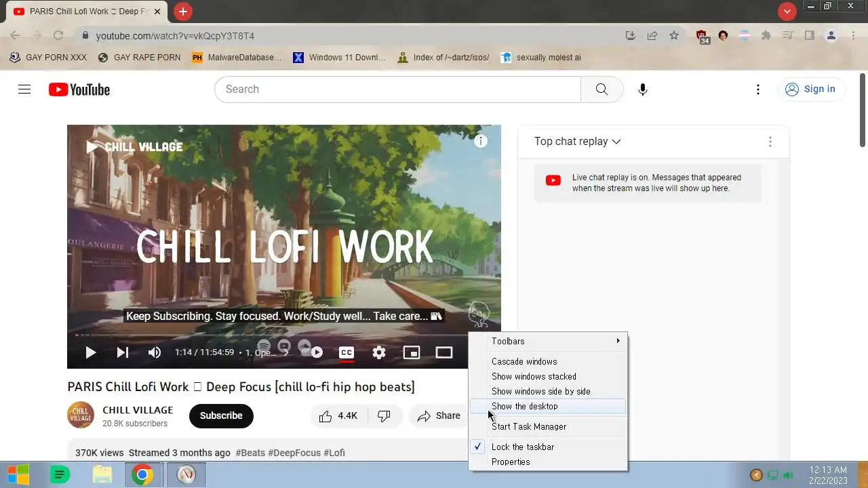Reload the YouTube page
The width and height of the screenshot is (868, 488).
click(58, 35)
